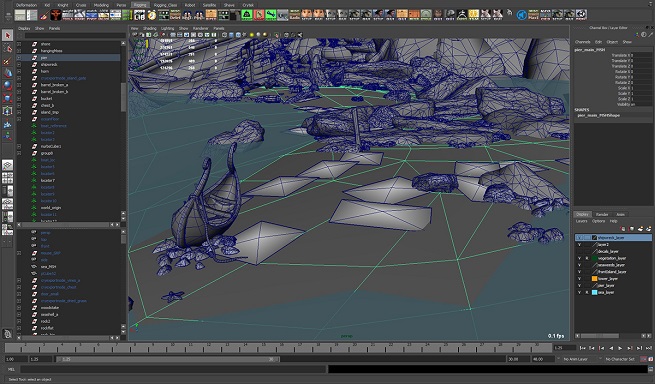This screenshot has height=384, width=655.
Task: Click the four-view layout icon
Action: (7, 178)
